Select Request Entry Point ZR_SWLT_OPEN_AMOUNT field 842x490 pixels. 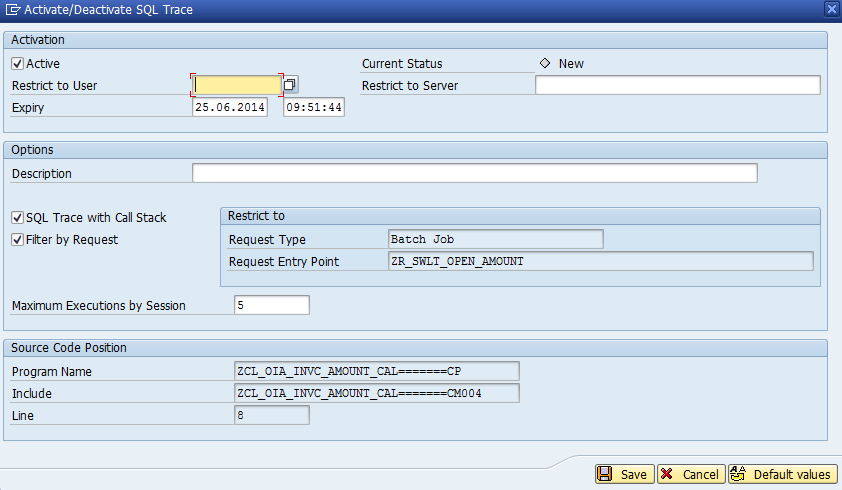point(600,261)
